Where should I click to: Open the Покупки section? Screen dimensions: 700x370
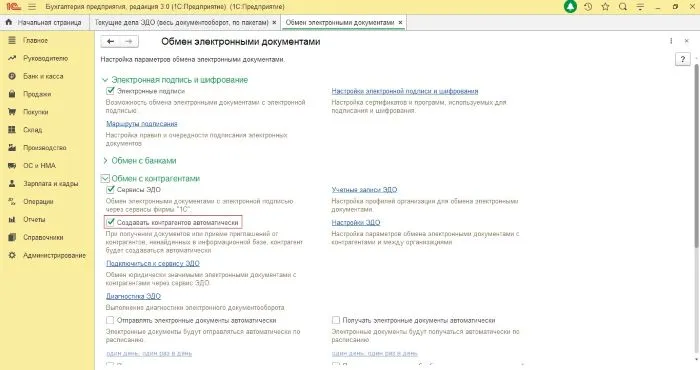35,112
